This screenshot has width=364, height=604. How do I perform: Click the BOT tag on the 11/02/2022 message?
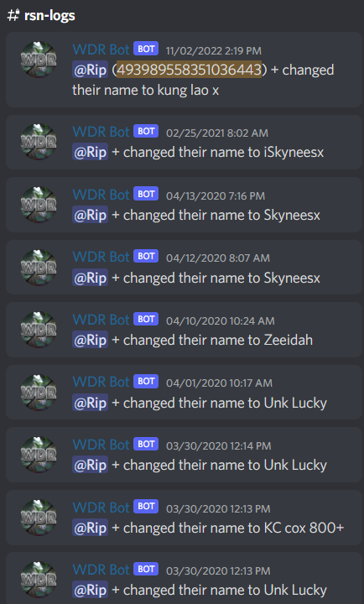146,49
